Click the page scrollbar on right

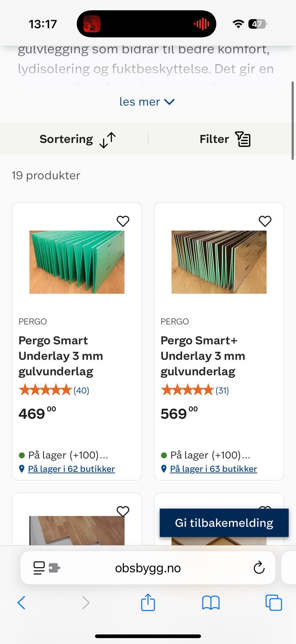[293, 120]
